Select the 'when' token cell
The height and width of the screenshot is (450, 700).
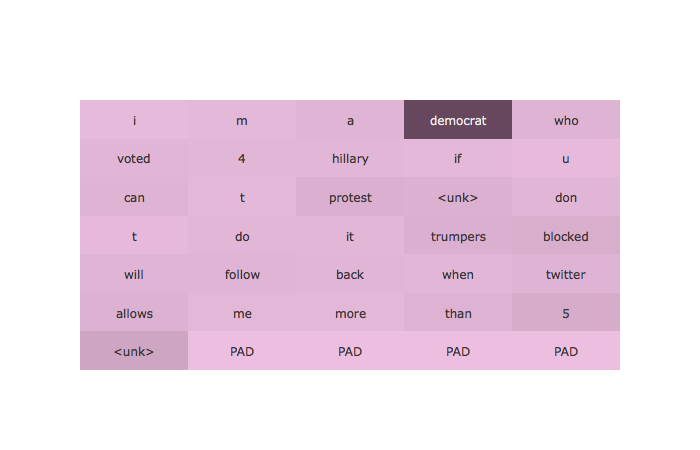point(458,274)
